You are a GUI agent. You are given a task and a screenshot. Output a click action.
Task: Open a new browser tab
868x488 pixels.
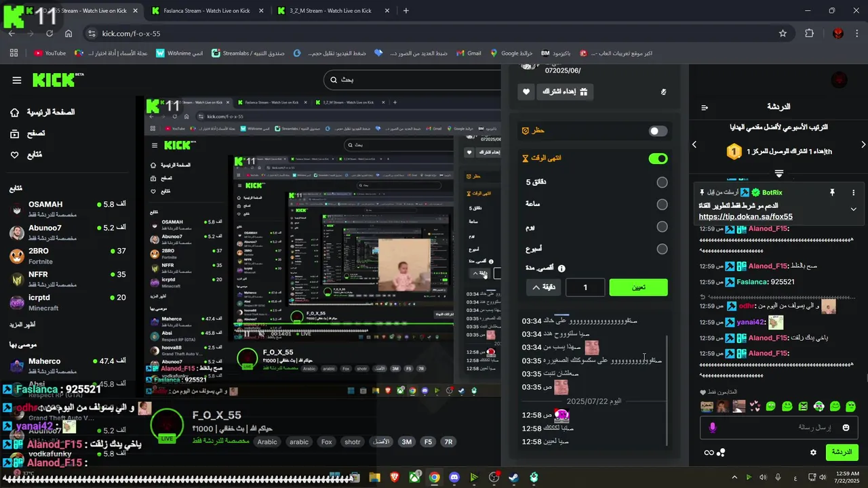pos(406,11)
